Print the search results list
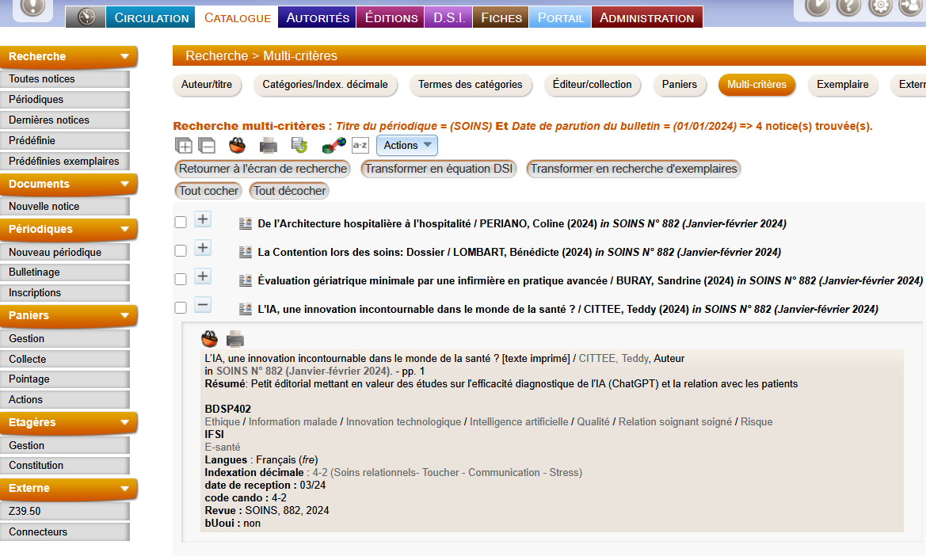Viewport: 926px width, 560px height. (x=269, y=146)
